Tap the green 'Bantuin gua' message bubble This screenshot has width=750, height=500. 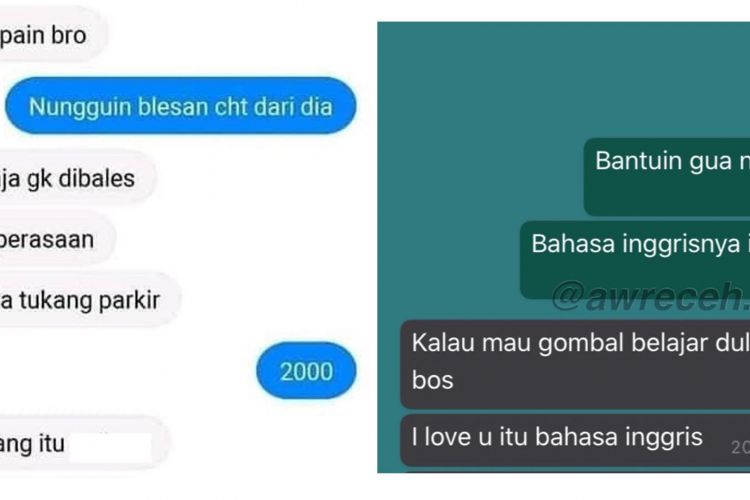[x=667, y=177]
